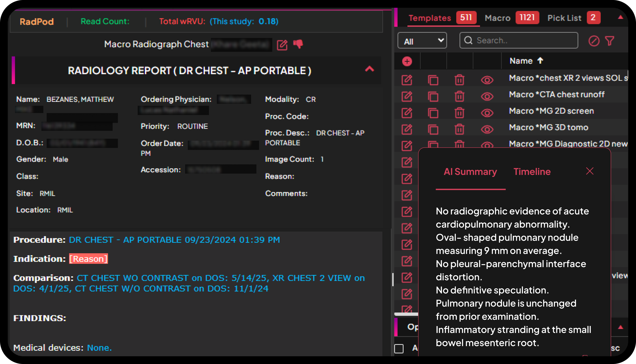Duplicate the Macro *MG 2D screen template

tap(433, 113)
